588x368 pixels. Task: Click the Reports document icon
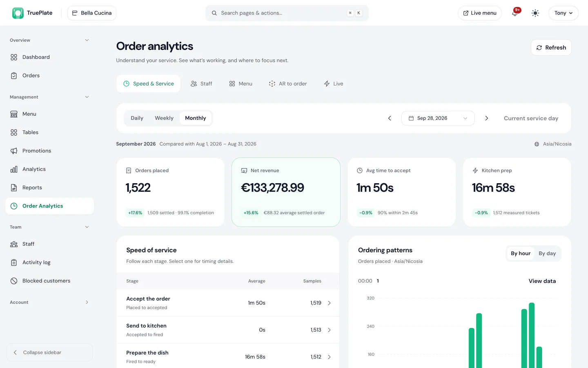coord(14,188)
